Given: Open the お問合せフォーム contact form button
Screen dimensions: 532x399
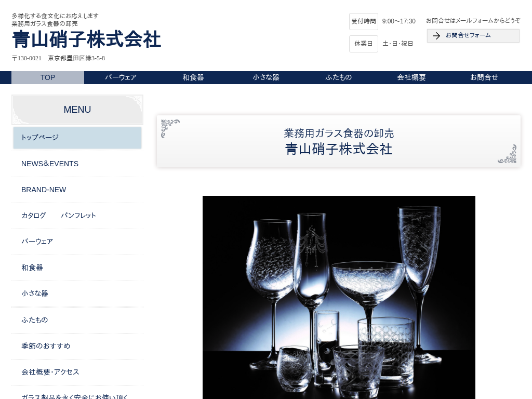Looking at the screenshot, I should pos(473,36).
